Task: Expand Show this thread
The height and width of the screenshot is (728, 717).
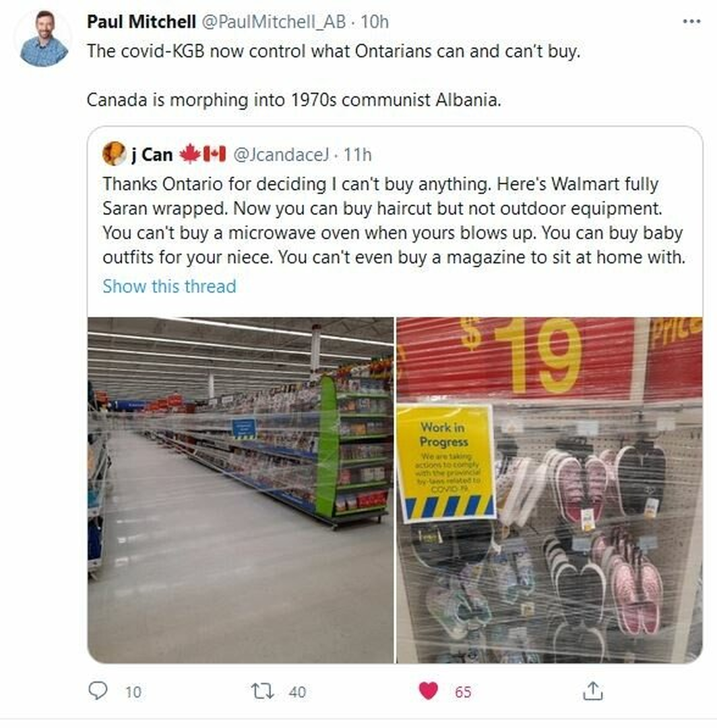Action: (169, 286)
